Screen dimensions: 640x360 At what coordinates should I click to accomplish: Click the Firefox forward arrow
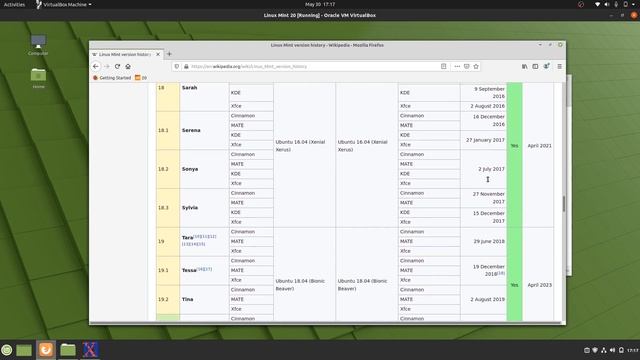point(107,66)
